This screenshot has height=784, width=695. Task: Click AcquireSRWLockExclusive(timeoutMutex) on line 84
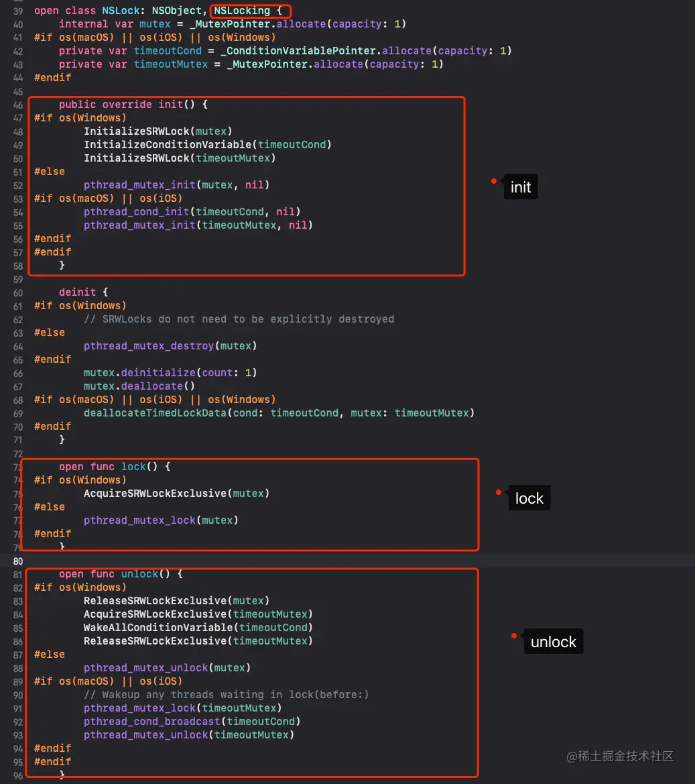[x=198, y=614]
